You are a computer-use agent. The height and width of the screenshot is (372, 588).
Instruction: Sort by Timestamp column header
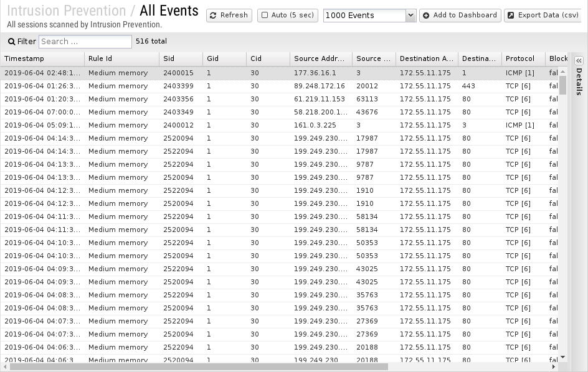(x=42, y=59)
